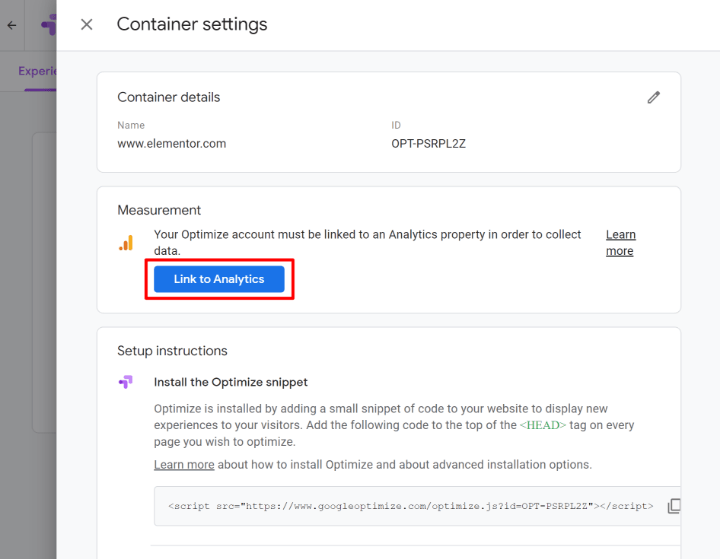Click the orange Google Analytics bars icon
Image resolution: width=720 pixels, height=559 pixels.
click(126, 243)
